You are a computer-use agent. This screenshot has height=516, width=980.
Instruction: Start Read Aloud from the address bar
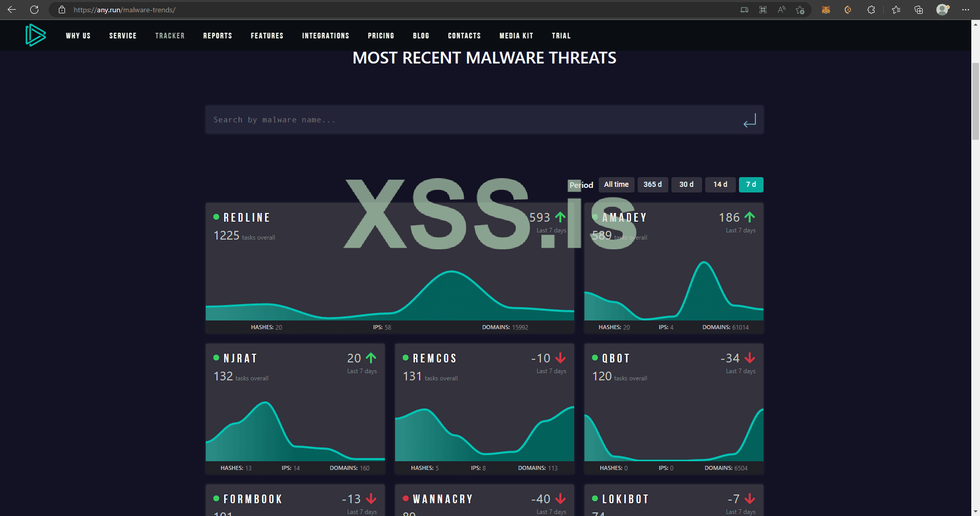(x=781, y=10)
